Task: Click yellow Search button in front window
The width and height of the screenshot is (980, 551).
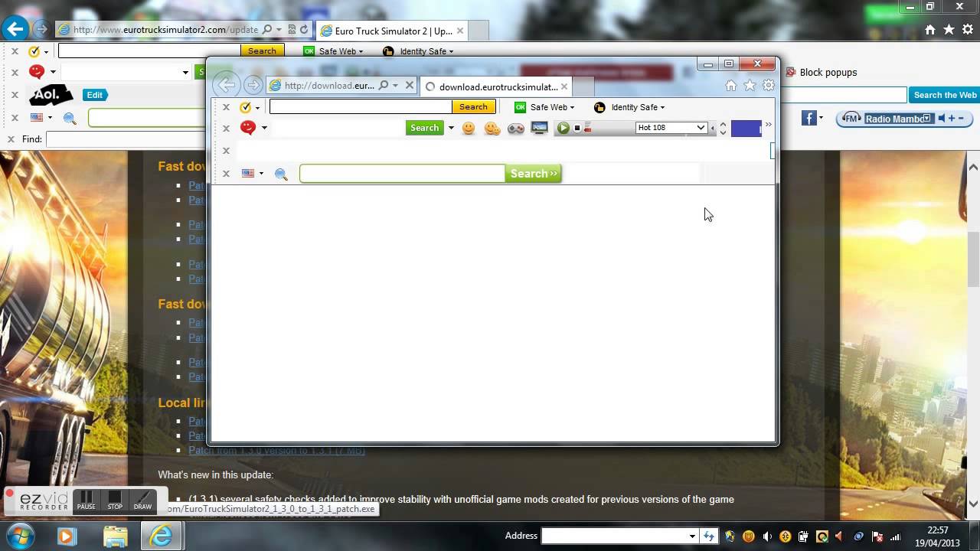Action: pos(473,107)
